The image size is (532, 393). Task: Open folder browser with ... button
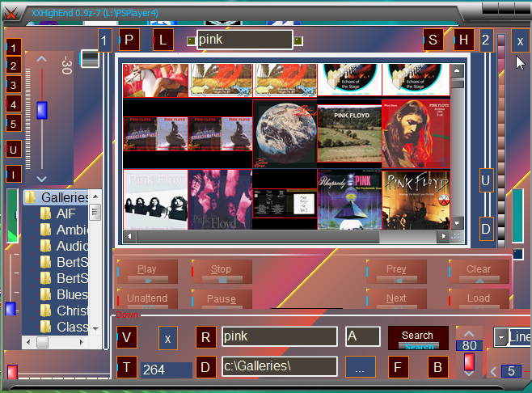pyautogui.click(x=361, y=367)
